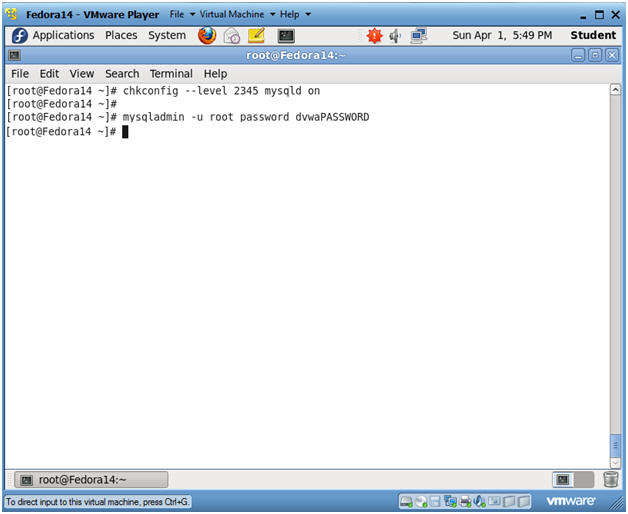Click the terminal scrollbar thumb

coord(615,445)
